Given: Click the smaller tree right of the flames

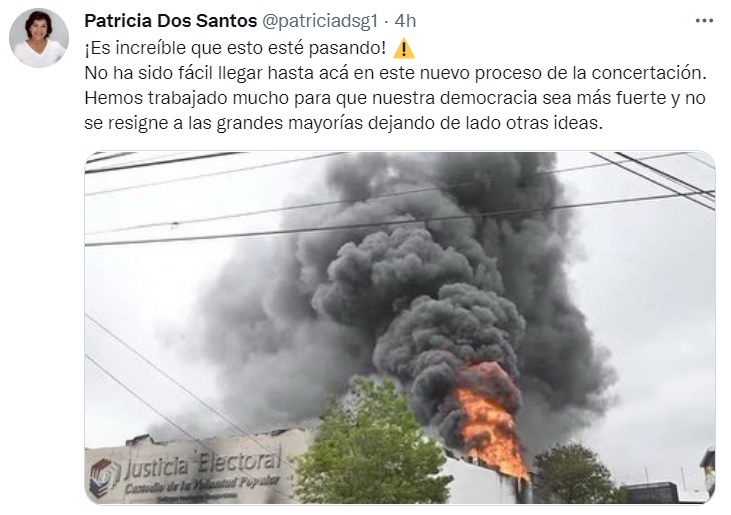Looking at the screenshot, I should pyautogui.click(x=574, y=473).
